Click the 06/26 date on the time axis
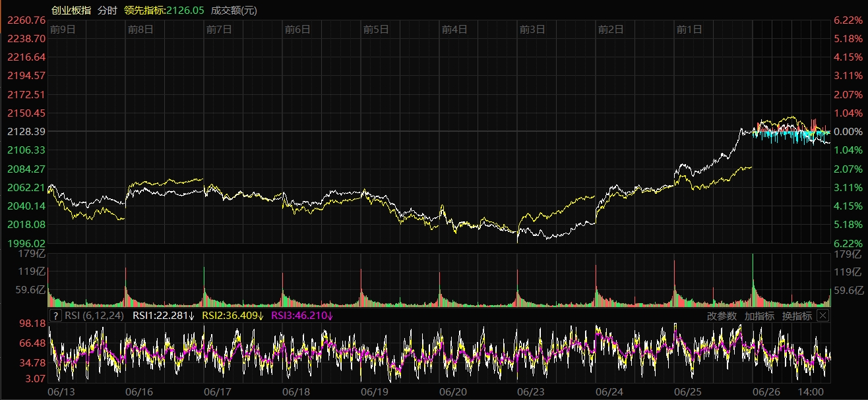The width and height of the screenshot is (868, 400). [x=766, y=391]
